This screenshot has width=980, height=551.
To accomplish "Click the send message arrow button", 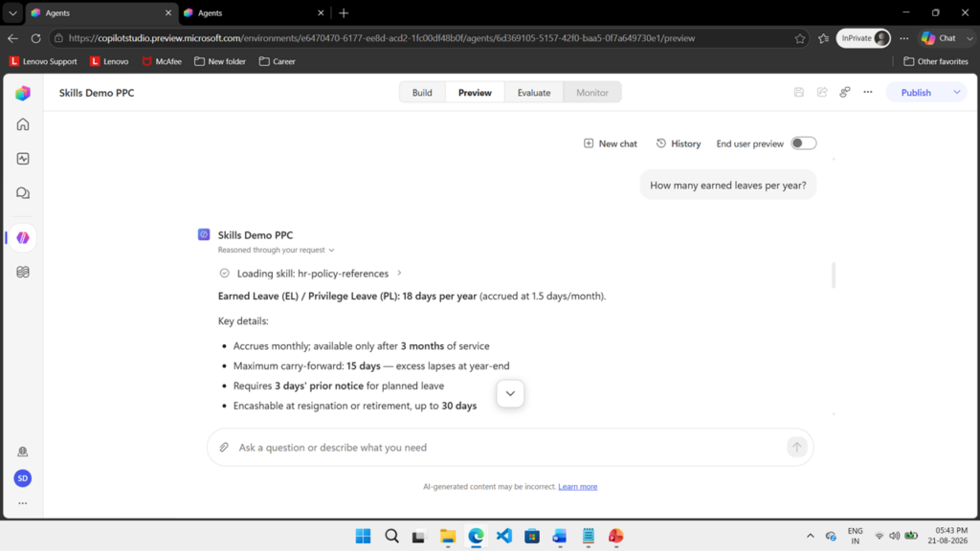I will click(797, 448).
